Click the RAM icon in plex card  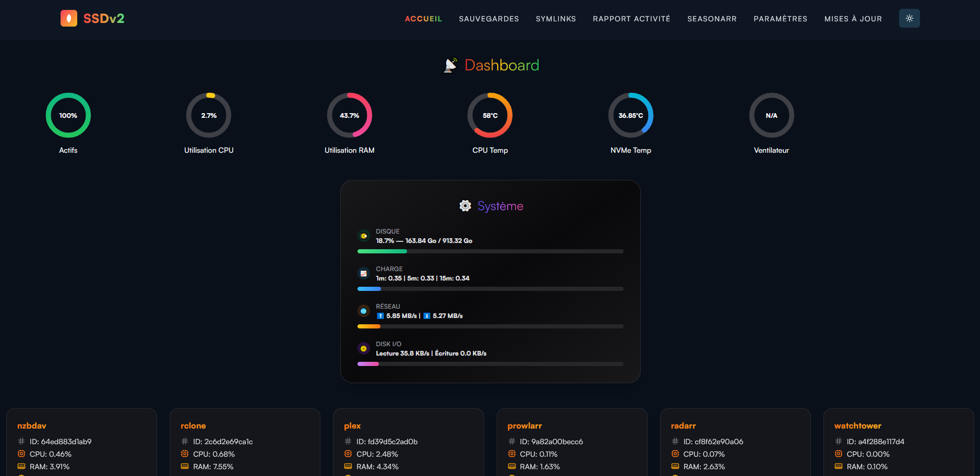click(x=348, y=467)
